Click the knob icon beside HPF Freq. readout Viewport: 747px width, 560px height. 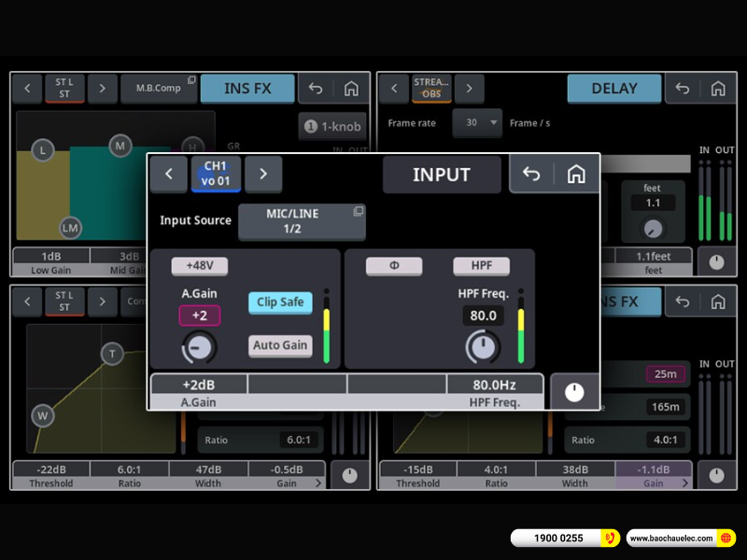573,392
